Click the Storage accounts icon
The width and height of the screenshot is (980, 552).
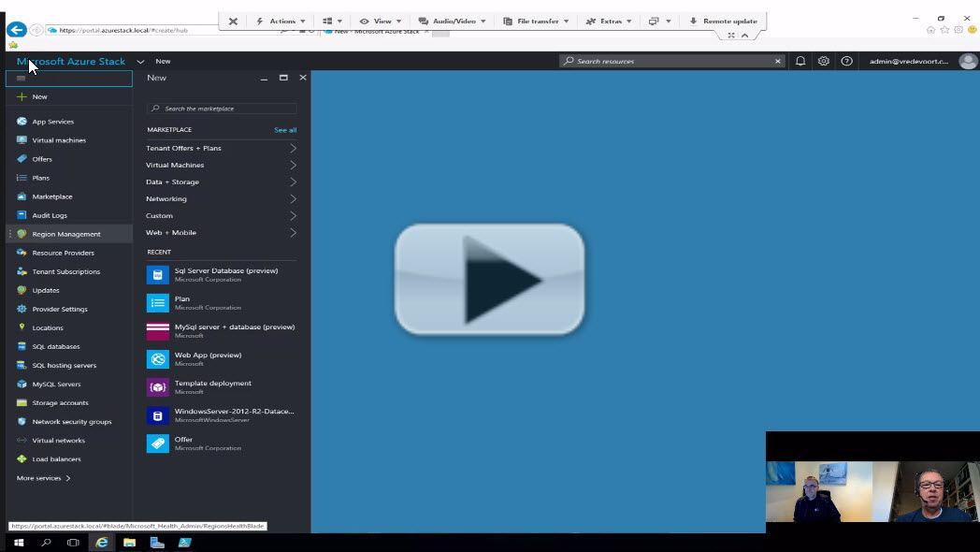22,402
